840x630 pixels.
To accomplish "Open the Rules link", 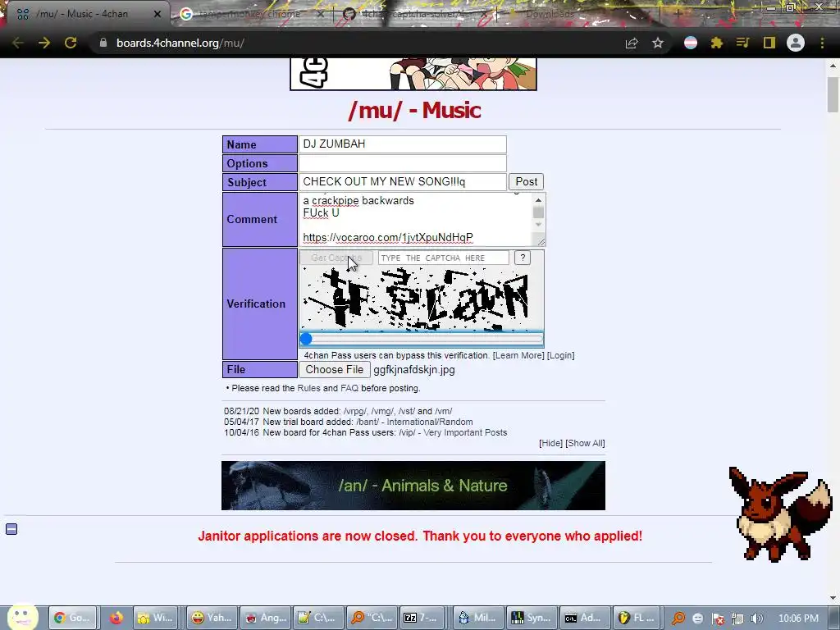I will tap(308, 388).
